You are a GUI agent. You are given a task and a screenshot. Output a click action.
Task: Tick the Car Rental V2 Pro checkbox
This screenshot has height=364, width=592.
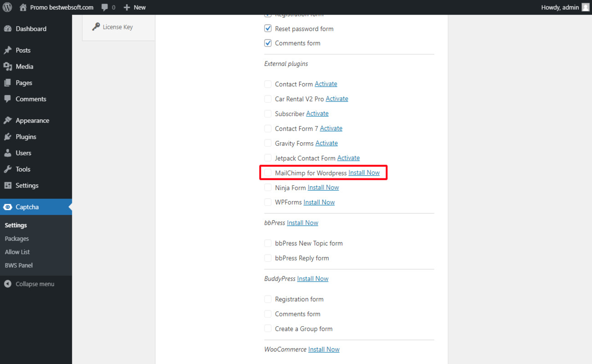[x=268, y=99]
